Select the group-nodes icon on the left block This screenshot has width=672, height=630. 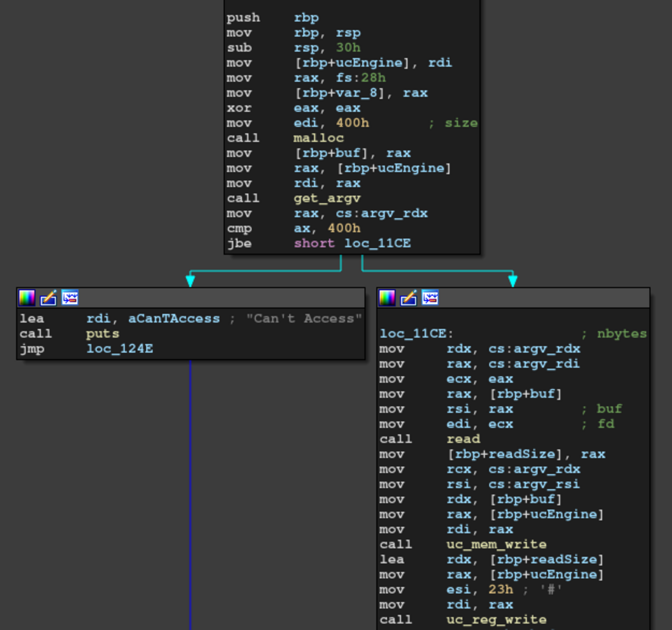(x=71, y=297)
